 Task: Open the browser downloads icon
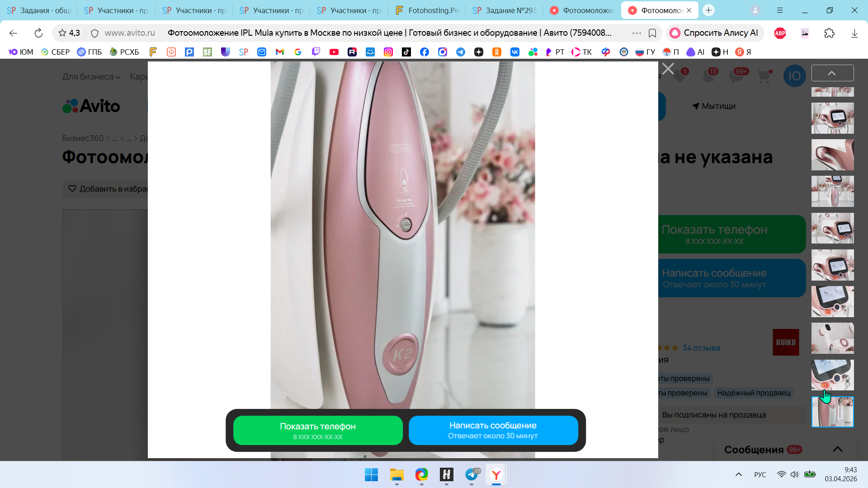pos(854,33)
